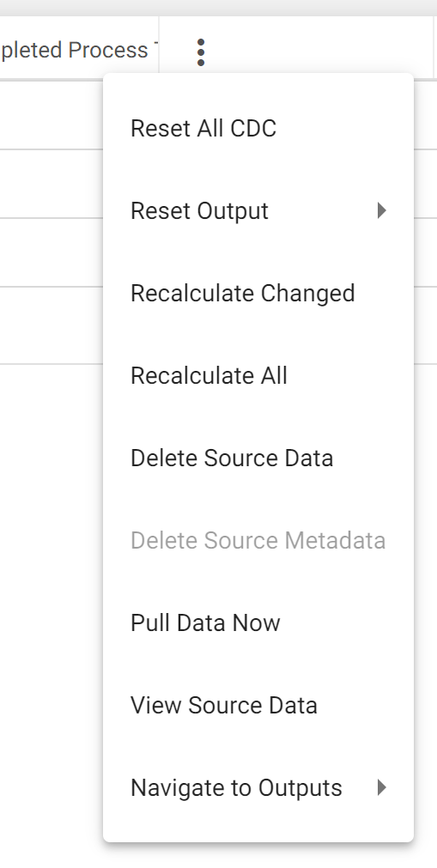The image size is (437, 868).
Task: Select the third table row under Completed Process
Action: coord(52,252)
